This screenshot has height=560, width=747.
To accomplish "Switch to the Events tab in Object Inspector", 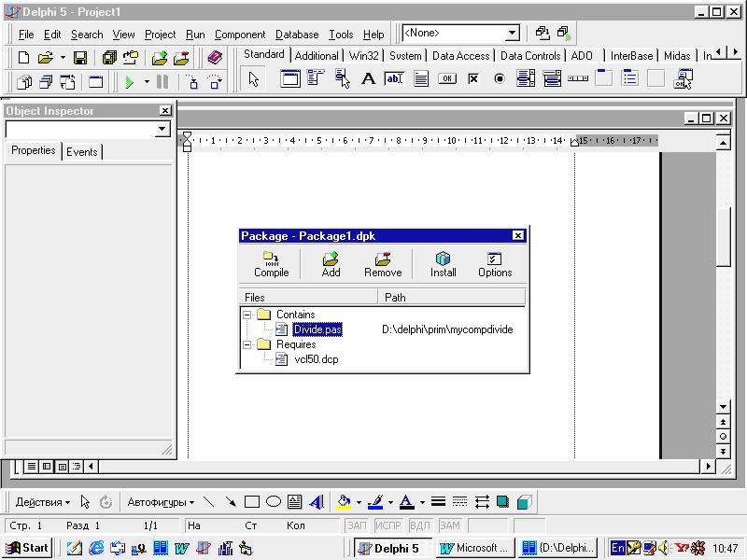I will pyautogui.click(x=81, y=152).
